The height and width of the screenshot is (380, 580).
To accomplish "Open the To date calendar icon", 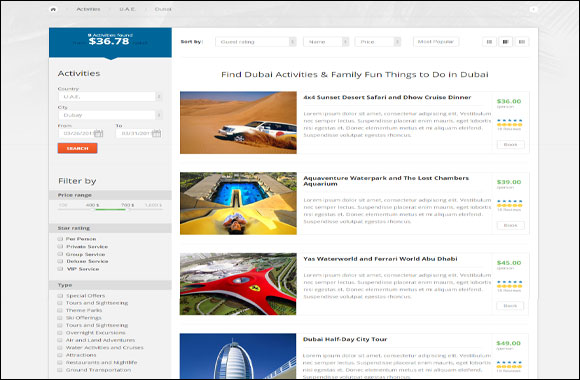I will click(156, 133).
